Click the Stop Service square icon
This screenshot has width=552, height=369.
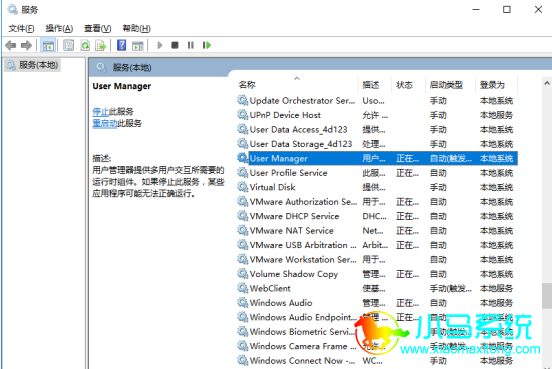pyautogui.click(x=175, y=45)
